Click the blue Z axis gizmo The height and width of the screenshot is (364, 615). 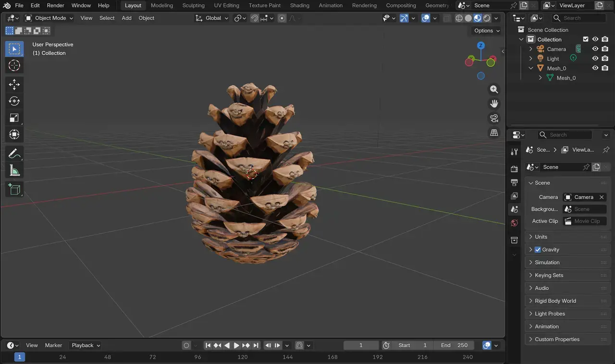click(480, 45)
